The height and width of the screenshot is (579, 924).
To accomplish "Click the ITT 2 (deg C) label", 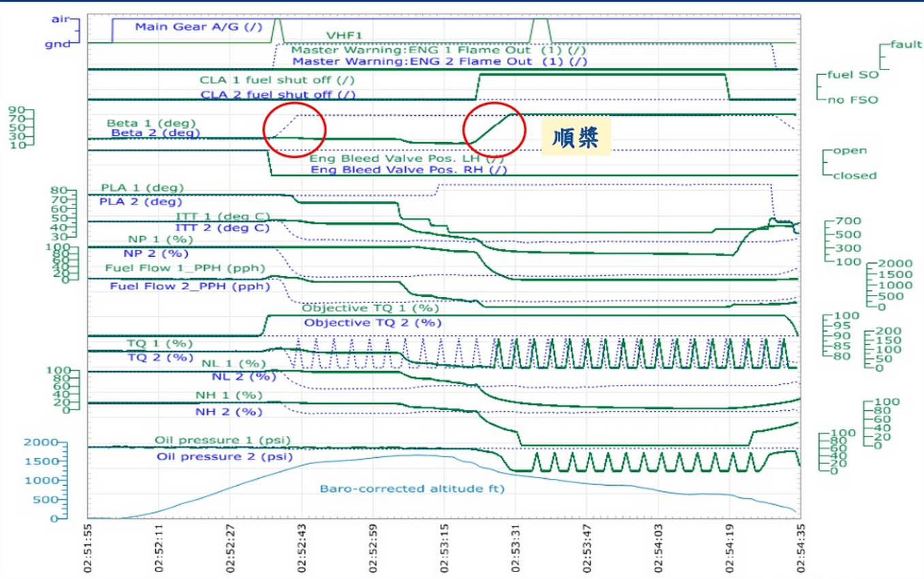I will (222, 228).
